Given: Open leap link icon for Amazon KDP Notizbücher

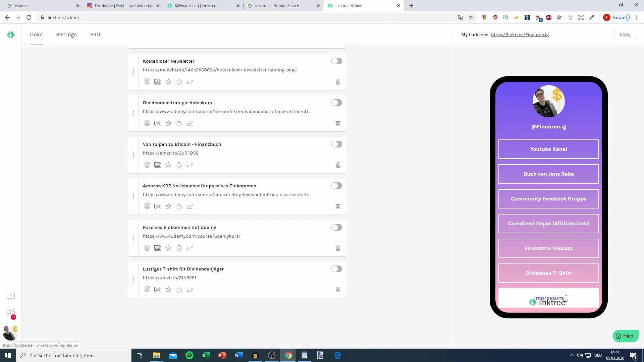Looking at the screenshot, I should [147, 206].
